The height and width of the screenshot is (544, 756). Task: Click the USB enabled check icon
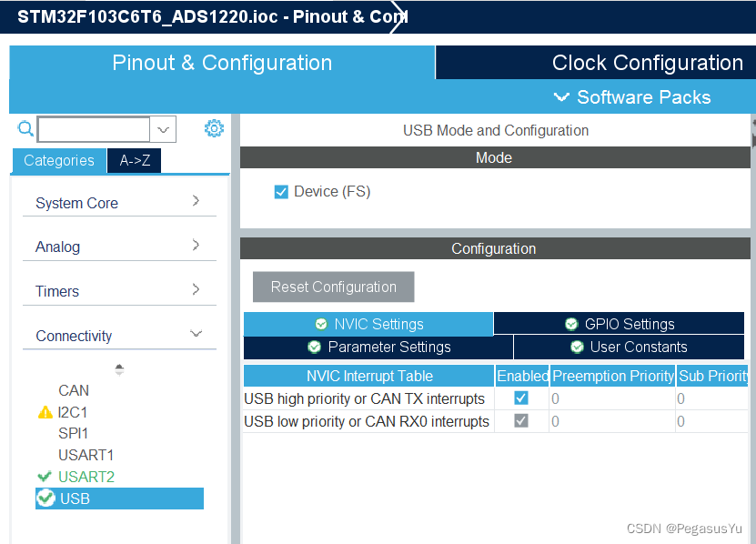(x=46, y=499)
